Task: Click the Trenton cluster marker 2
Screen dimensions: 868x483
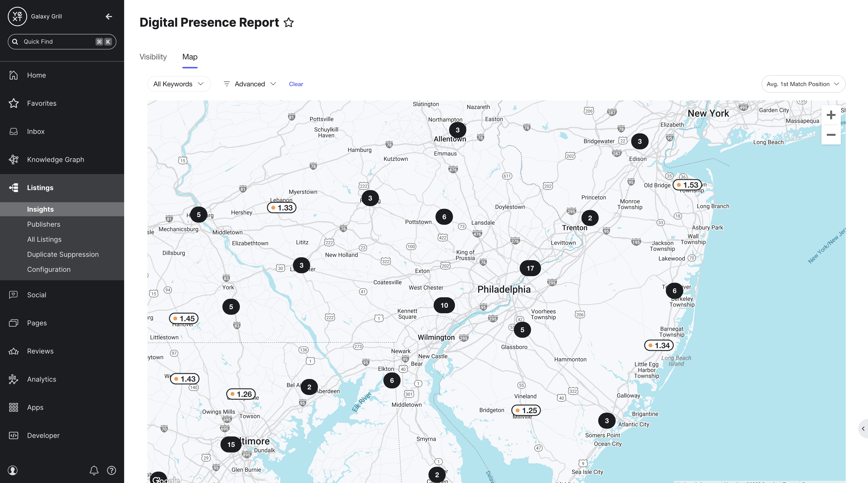Action: [x=590, y=218]
